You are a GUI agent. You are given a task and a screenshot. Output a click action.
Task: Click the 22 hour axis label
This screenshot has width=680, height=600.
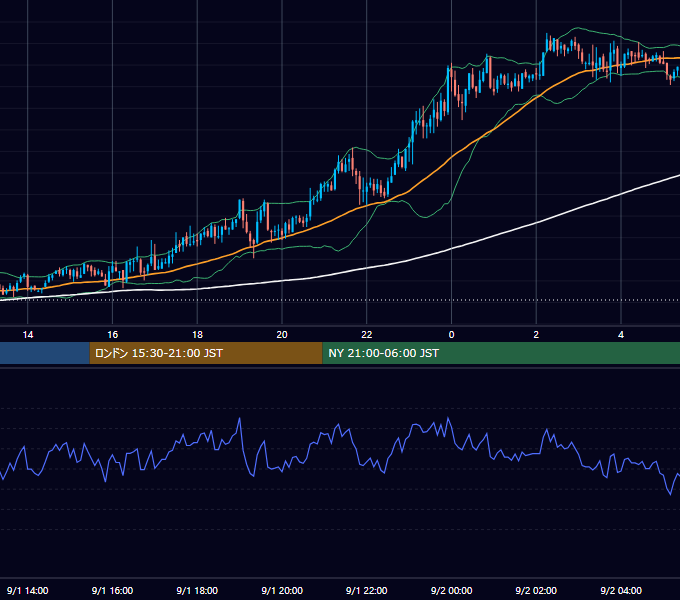367,335
